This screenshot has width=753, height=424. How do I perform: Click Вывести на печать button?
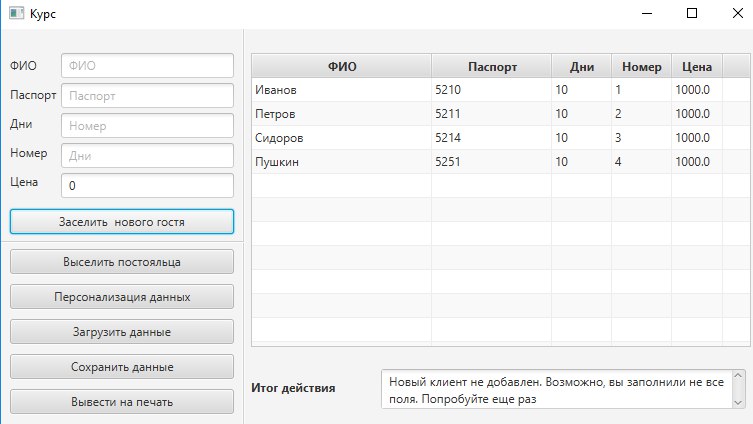tap(122, 402)
